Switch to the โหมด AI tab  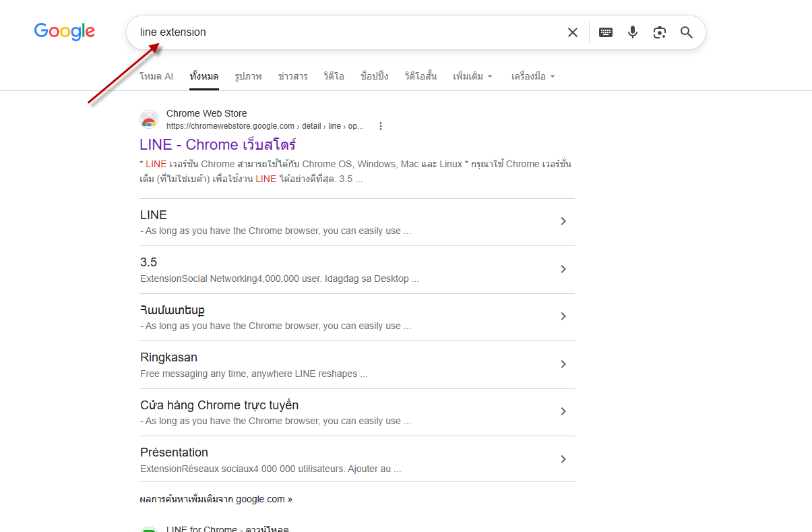(156, 76)
